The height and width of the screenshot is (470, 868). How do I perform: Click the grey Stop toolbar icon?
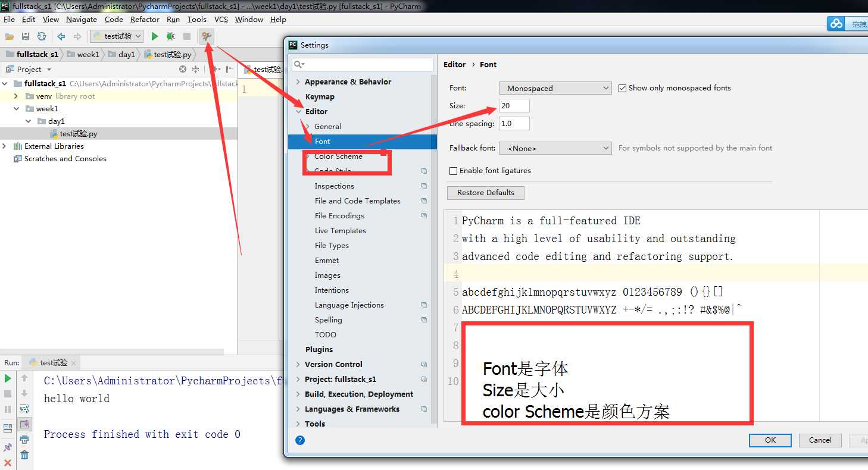(x=187, y=36)
